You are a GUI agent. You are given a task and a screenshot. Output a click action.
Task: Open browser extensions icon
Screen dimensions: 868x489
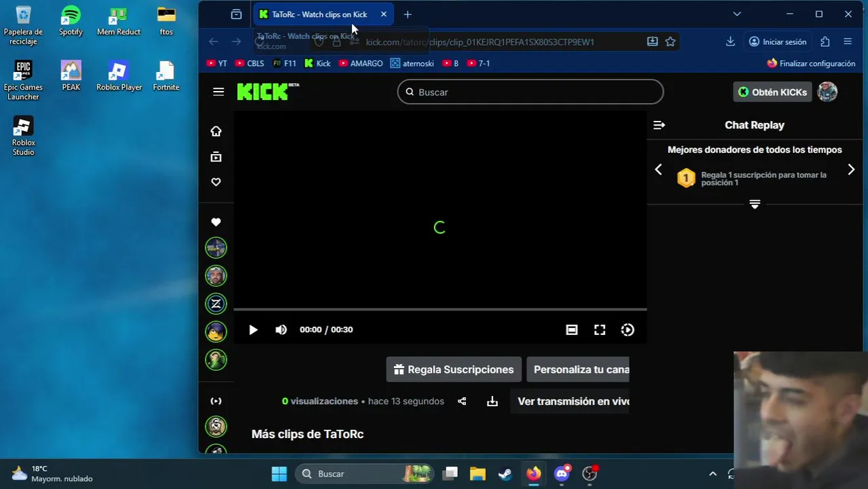pyautogui.click(x=825, y=41)
